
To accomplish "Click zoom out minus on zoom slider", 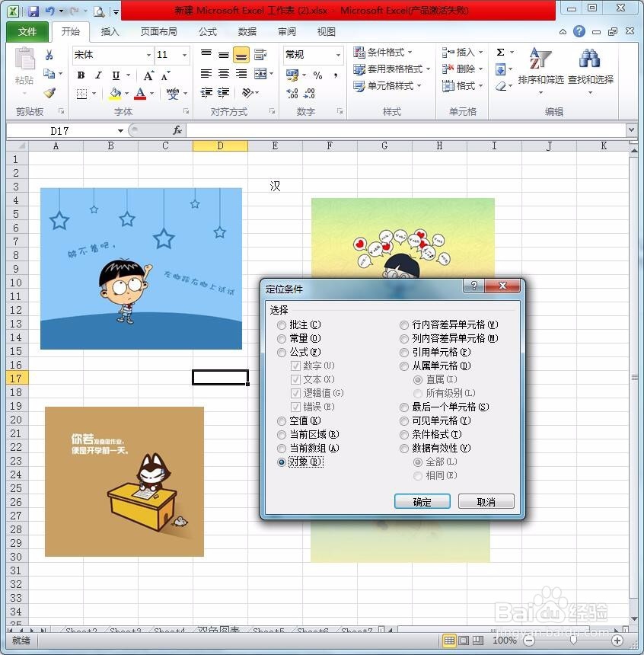I will (529, 640).
